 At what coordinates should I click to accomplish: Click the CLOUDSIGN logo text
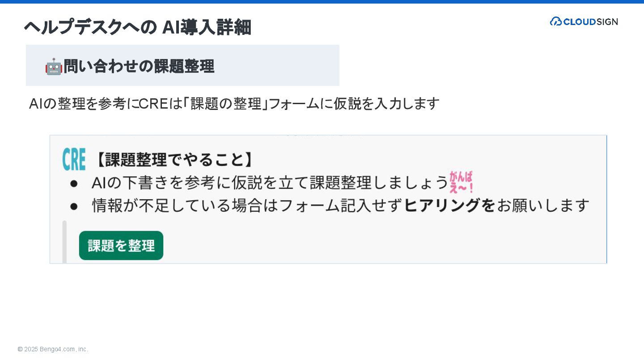coord(590,21)
